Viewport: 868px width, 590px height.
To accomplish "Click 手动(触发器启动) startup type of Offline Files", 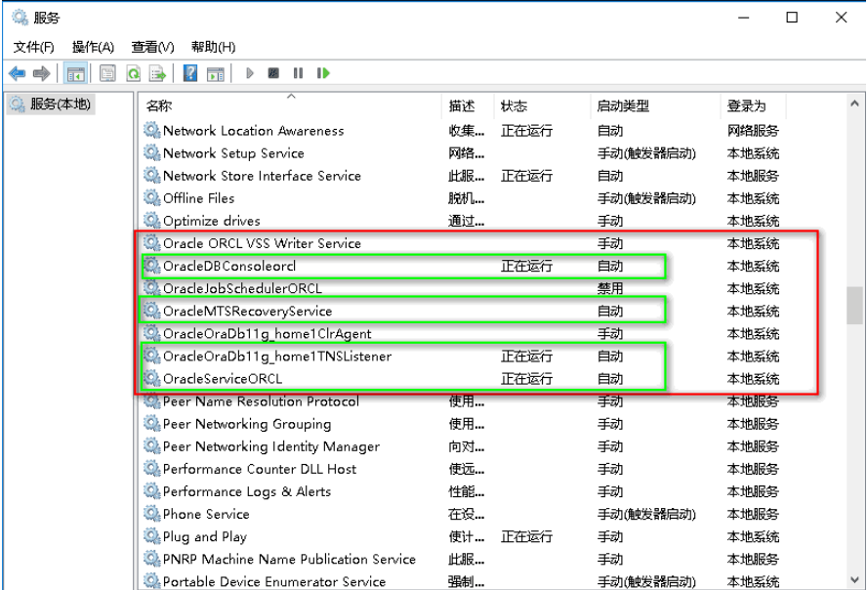I will pyautogui.click(x=646, y=198).
